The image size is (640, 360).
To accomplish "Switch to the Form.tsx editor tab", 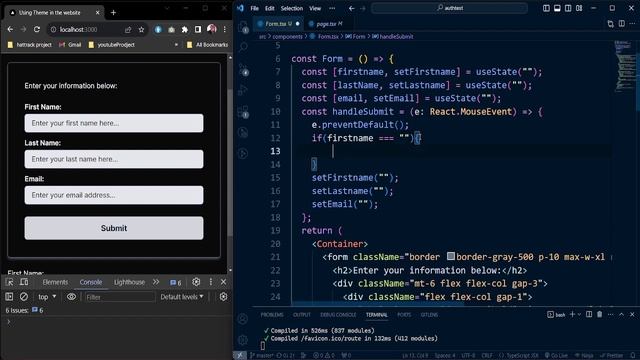I will coord(278,24).
